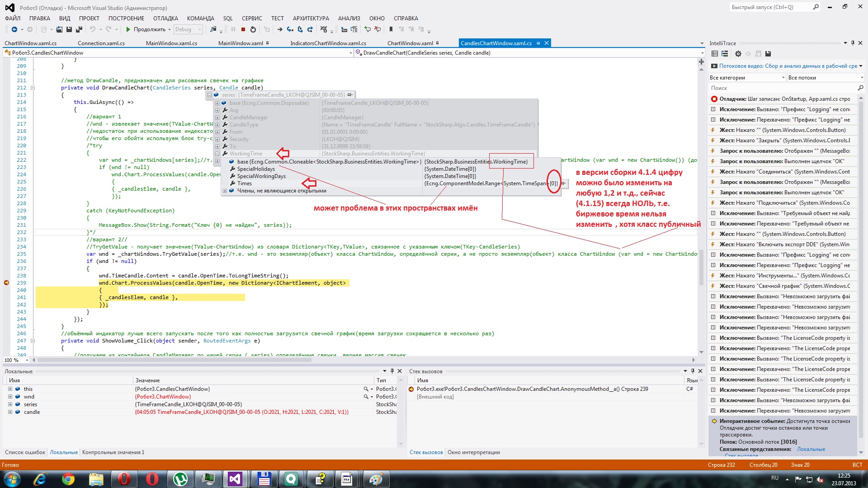The width and height of the screenshot is (868, 488).
Task: Open Paint from the taskbar
Action: [376, 479]
